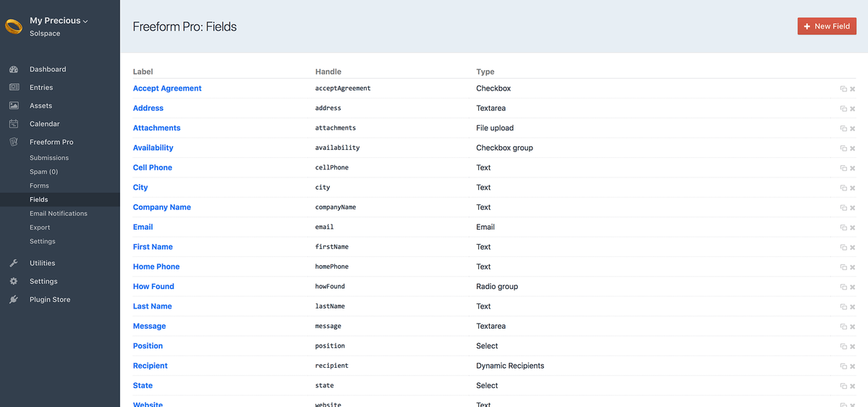Duplicate the Message field
Image resolution: width=868 pixels, height=407 pixels.
pyautogui.click(x=843, y=327)
